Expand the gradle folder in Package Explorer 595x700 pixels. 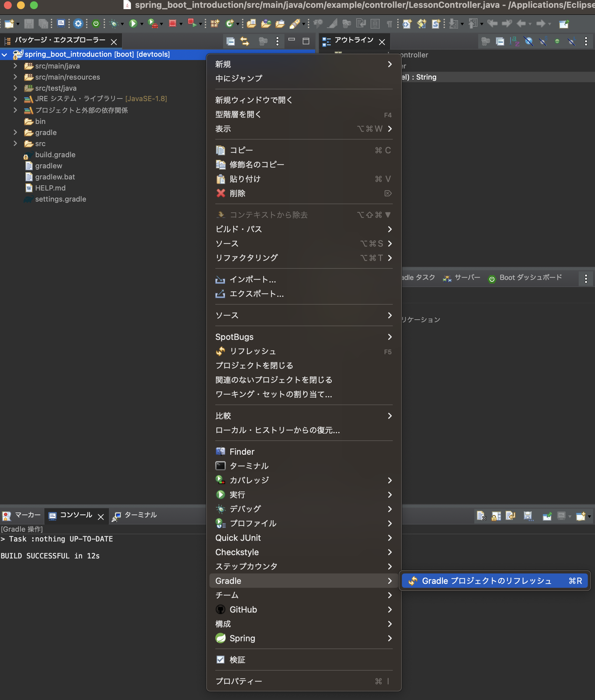click(x=16, y=132)
